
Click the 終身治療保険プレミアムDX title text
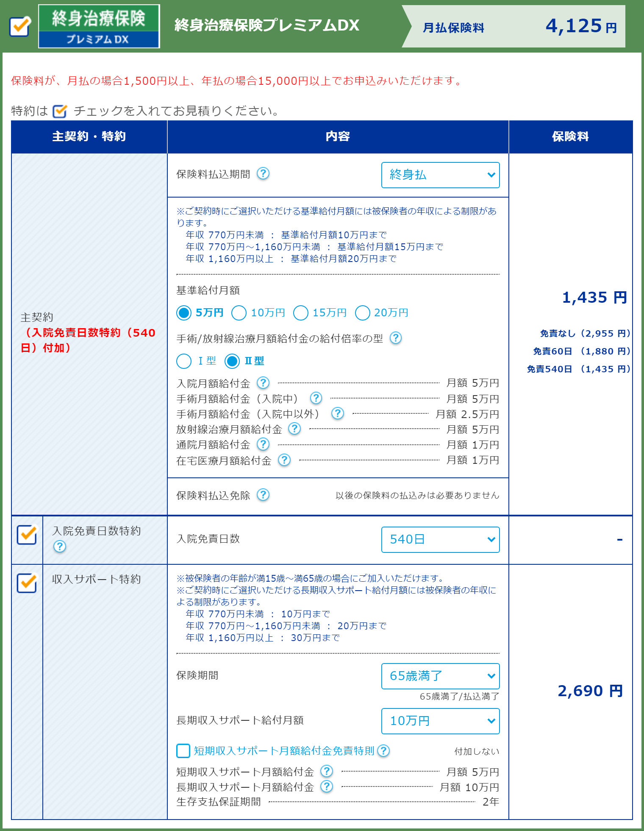click(x=267, y=26)
